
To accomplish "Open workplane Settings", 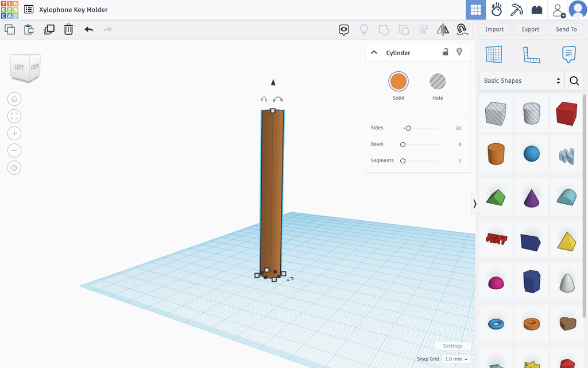I will 452,346.
